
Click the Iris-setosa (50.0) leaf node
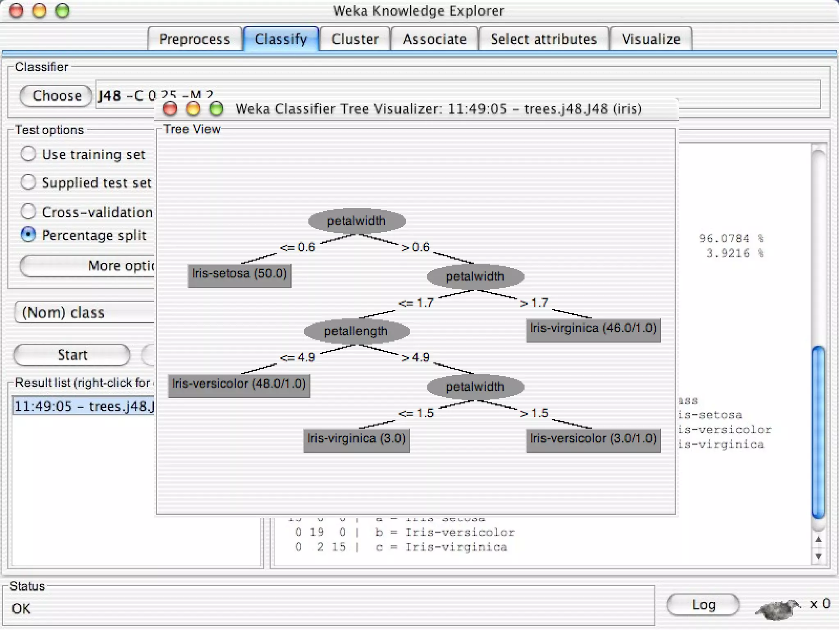pos(240,274)
